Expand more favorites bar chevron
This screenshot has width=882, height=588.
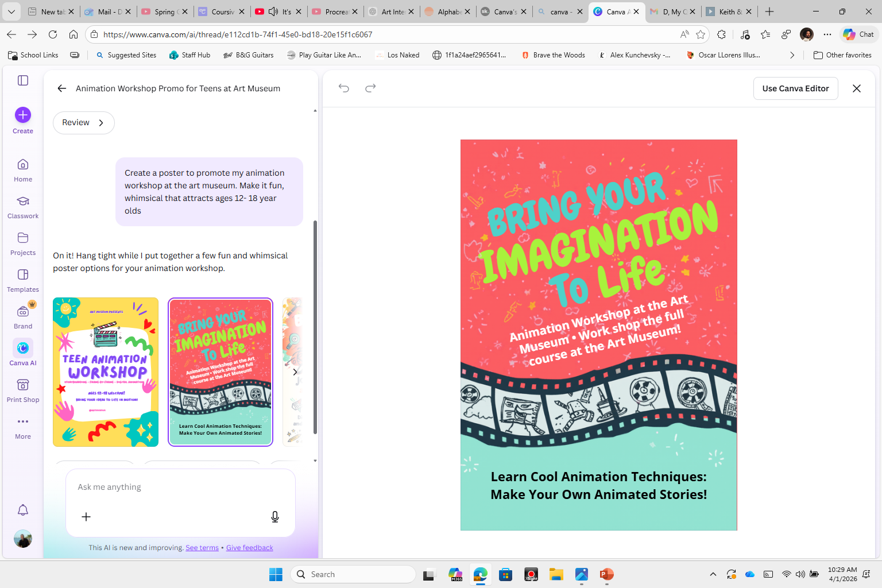[792, 55]
